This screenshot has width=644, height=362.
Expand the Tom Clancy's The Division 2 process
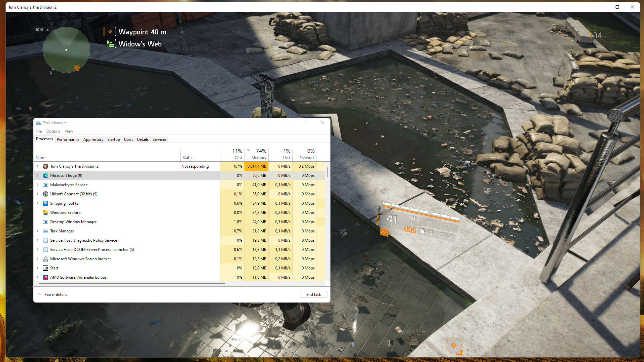click(x=38, y=166)
